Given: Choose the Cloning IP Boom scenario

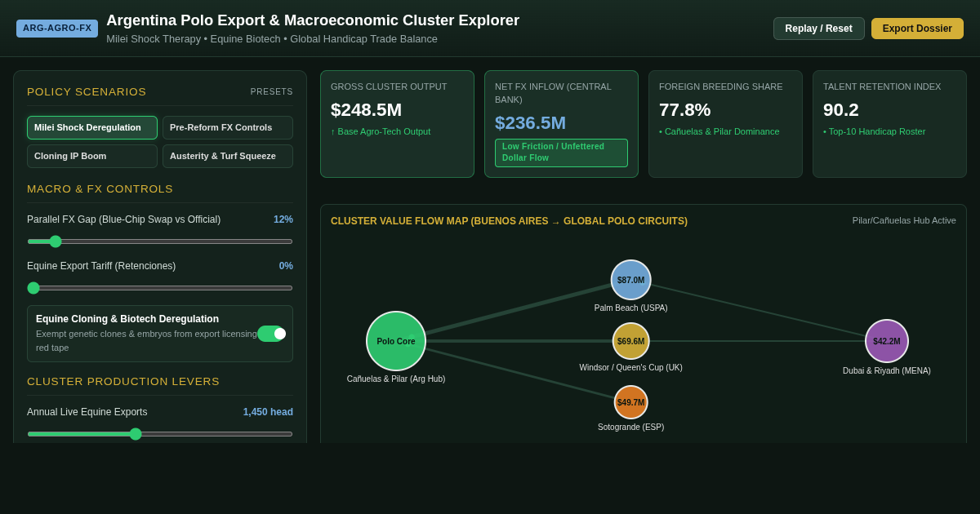Looking at the screenshot, I should (x=92, y=156).
